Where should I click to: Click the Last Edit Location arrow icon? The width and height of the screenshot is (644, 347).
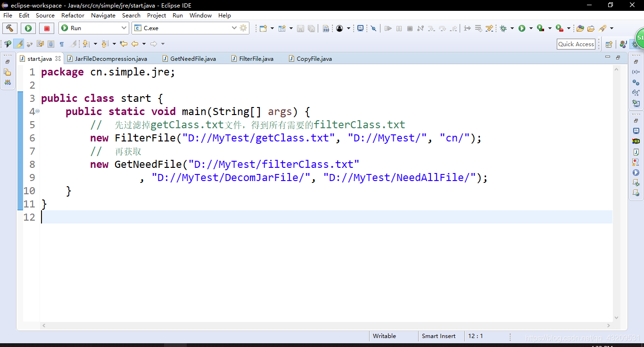point(124,44)
